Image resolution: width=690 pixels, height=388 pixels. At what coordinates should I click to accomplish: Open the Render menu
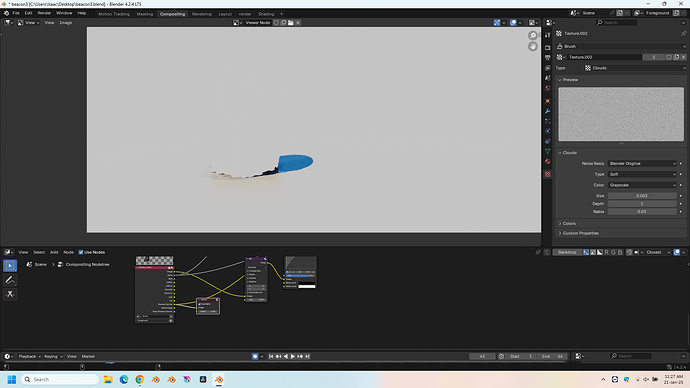(x=44, y=13)
